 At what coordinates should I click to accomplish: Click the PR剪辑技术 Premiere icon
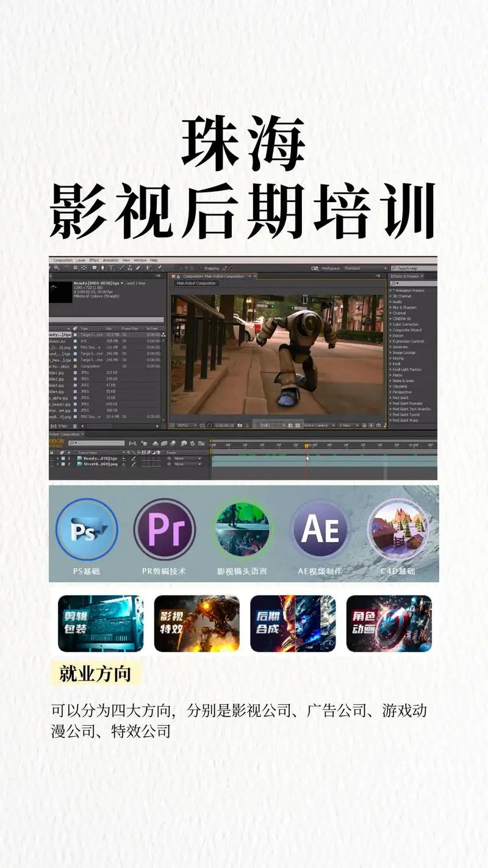(164, 529)
